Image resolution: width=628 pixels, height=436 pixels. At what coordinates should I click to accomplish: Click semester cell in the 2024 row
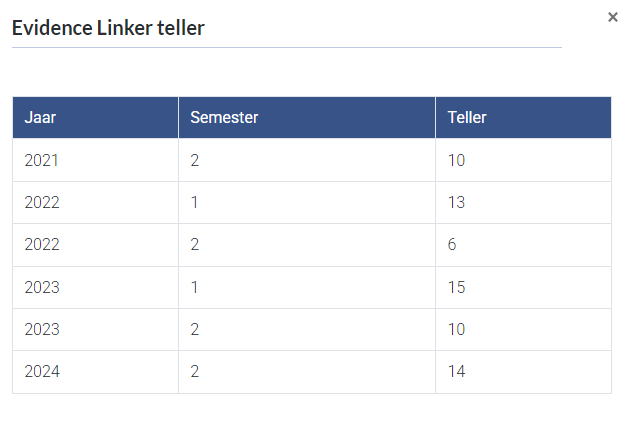195,372
